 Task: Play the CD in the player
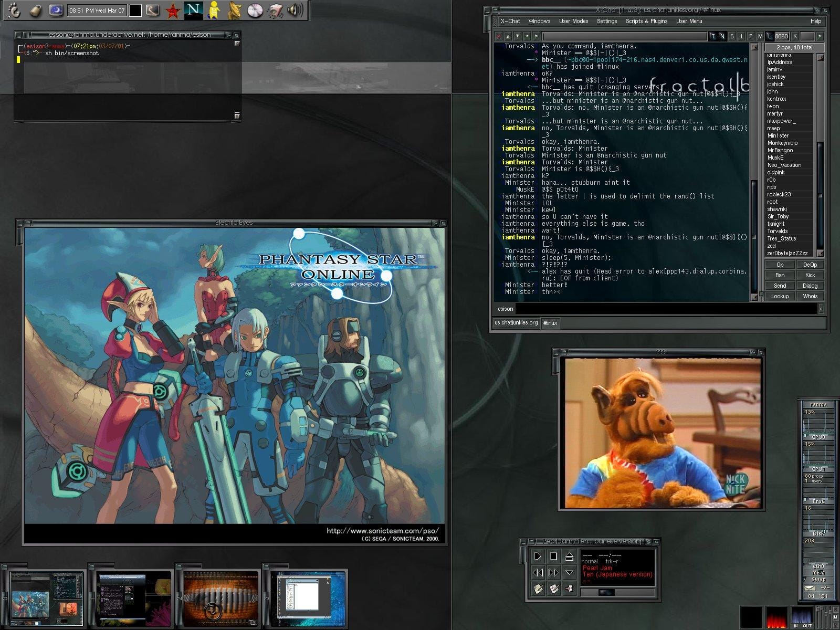(x=538, y=556)
